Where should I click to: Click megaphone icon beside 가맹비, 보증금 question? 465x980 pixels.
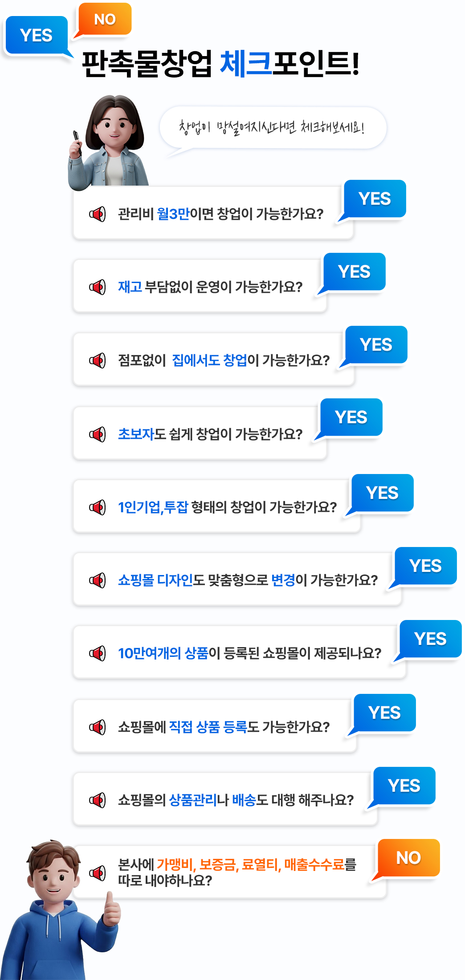pos(98,873)
